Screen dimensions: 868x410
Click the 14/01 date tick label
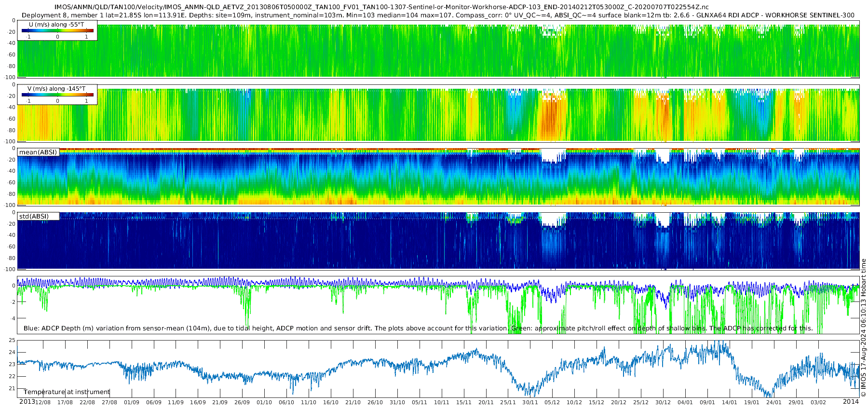coord(730,402)
